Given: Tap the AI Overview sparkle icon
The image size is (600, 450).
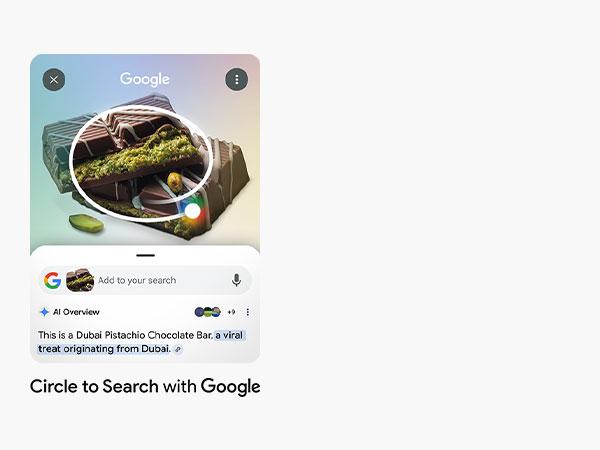Looking at the screenshot, I should point(44,312).
